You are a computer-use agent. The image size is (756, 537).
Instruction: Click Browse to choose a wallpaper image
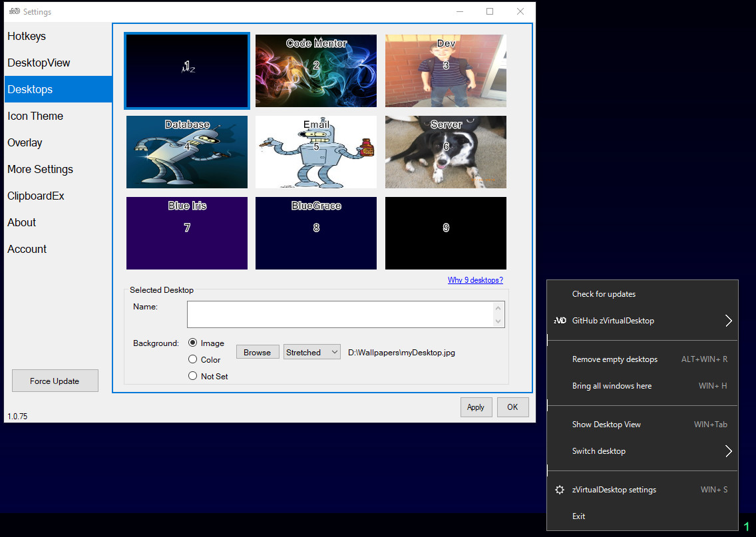pyautogui.click(x=258, y=353)
